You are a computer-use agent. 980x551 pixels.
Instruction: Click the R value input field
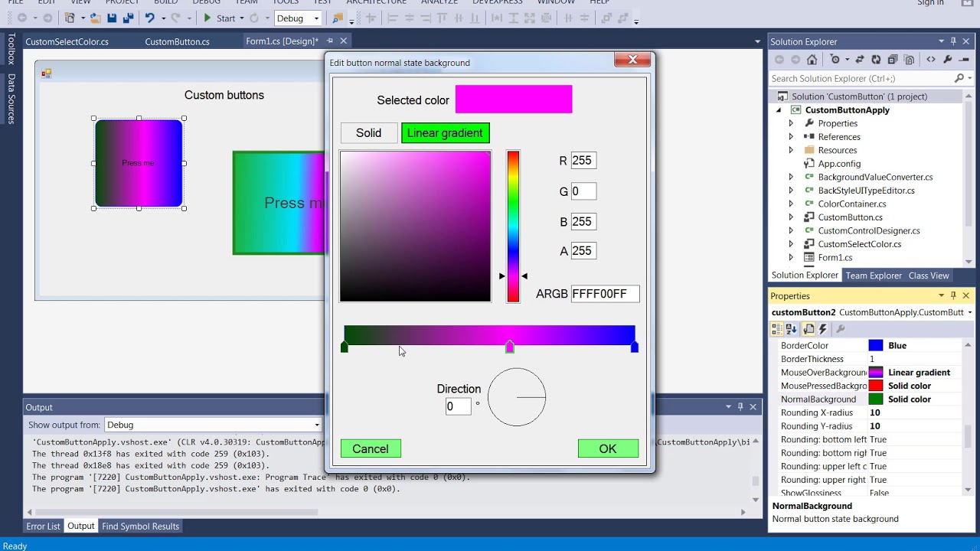pos(583,161)
